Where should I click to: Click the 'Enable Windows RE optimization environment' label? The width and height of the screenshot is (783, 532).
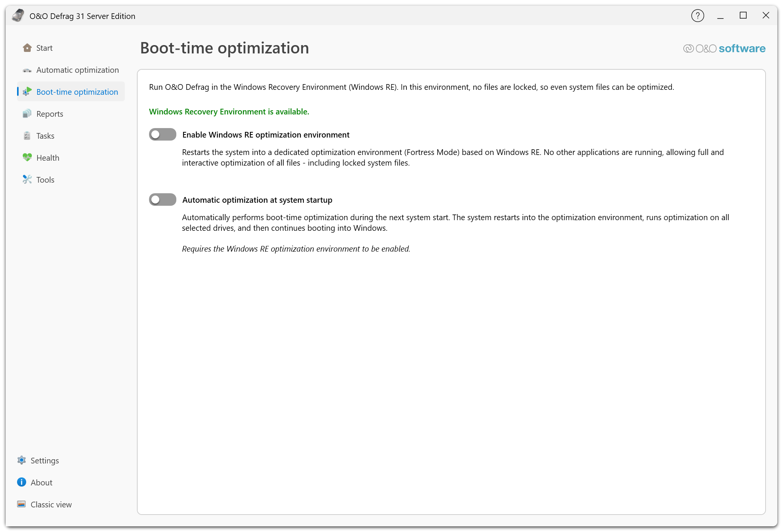(266, 135)
